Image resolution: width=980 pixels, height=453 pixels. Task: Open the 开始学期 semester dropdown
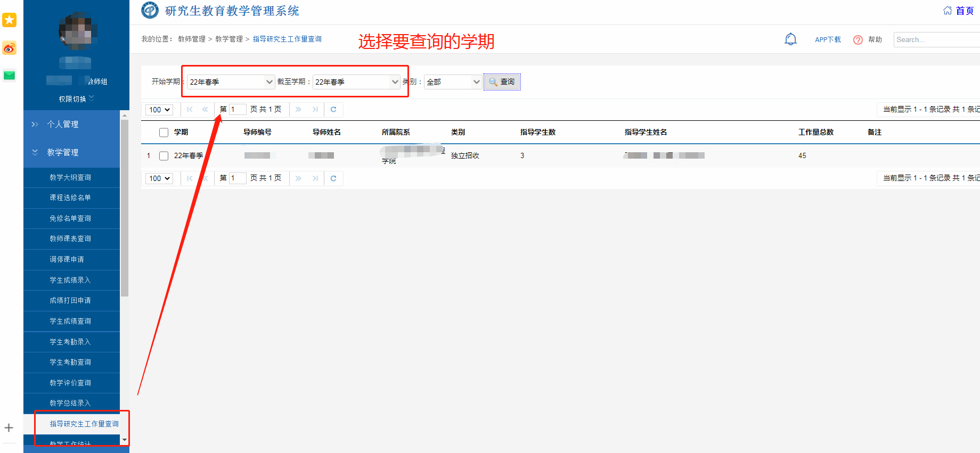(231, 82)
